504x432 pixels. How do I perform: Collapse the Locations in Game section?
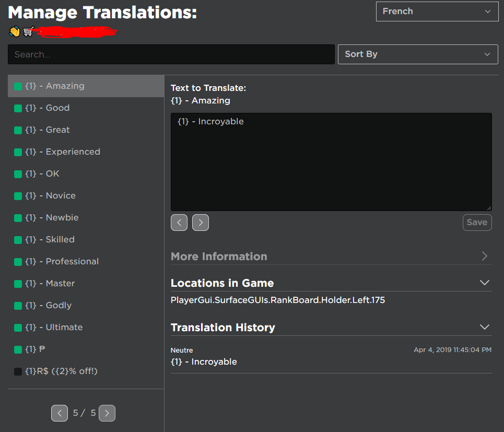pos(485,282)
